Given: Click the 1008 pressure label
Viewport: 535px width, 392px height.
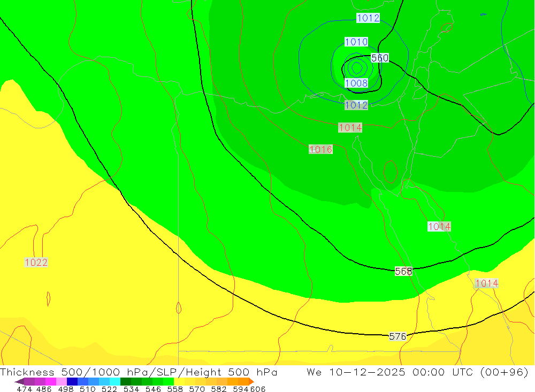Looking at the screenshot, I should (356, 83).
